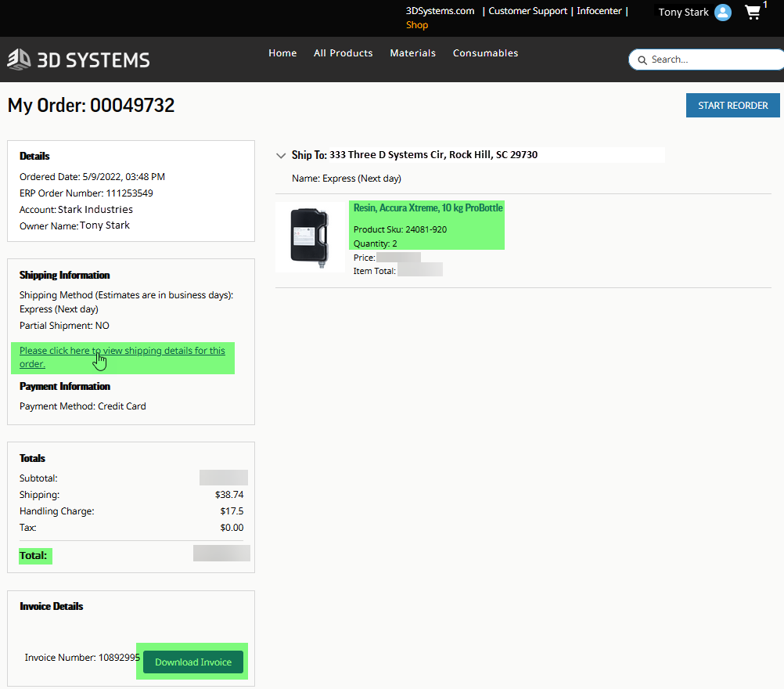The image size is (784, 689).
Task: Click the START REORDER button
Action: coord(732,105)
